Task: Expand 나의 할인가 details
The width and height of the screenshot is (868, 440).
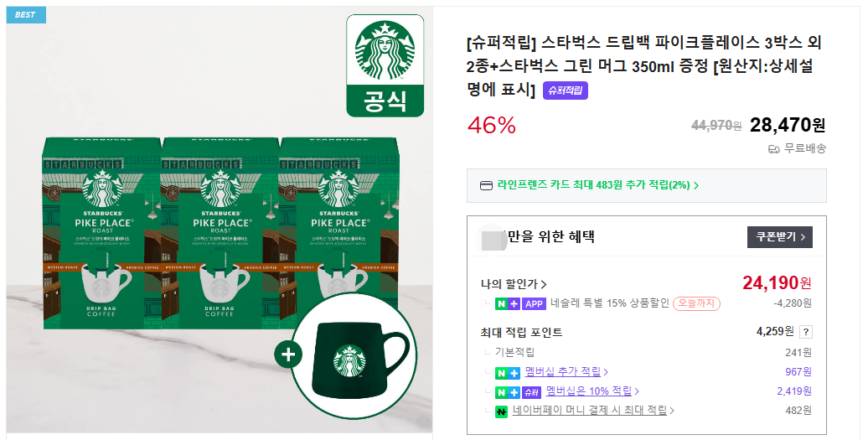Action: coord(514,284)
